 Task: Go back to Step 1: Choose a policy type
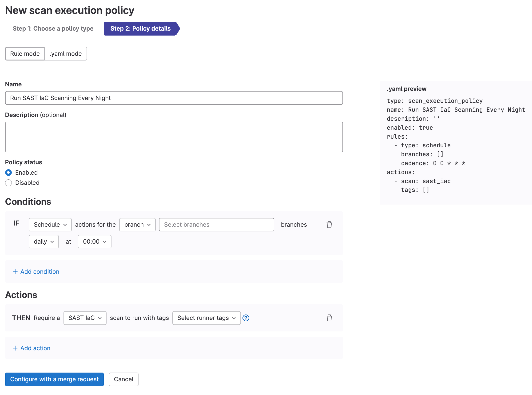(x=53, y=28)
